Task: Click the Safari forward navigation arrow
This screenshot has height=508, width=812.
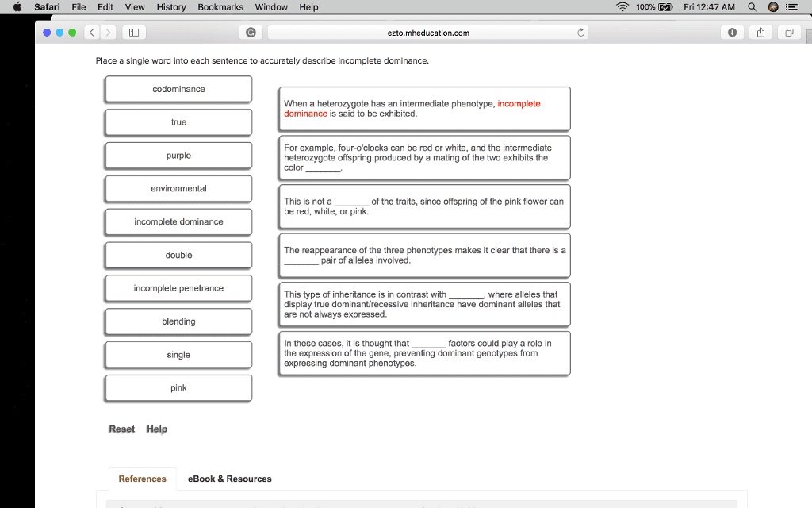Action: click(106, 33)
